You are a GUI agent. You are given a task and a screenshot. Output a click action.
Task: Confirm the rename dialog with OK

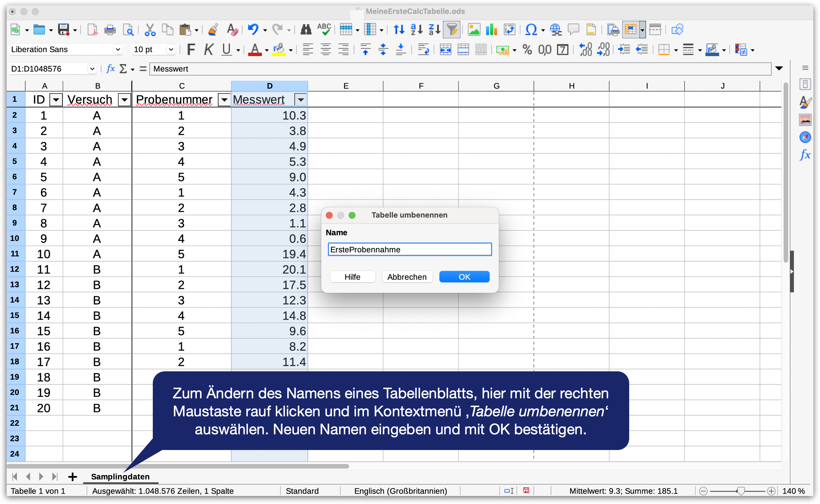click(x=464, y=277)
